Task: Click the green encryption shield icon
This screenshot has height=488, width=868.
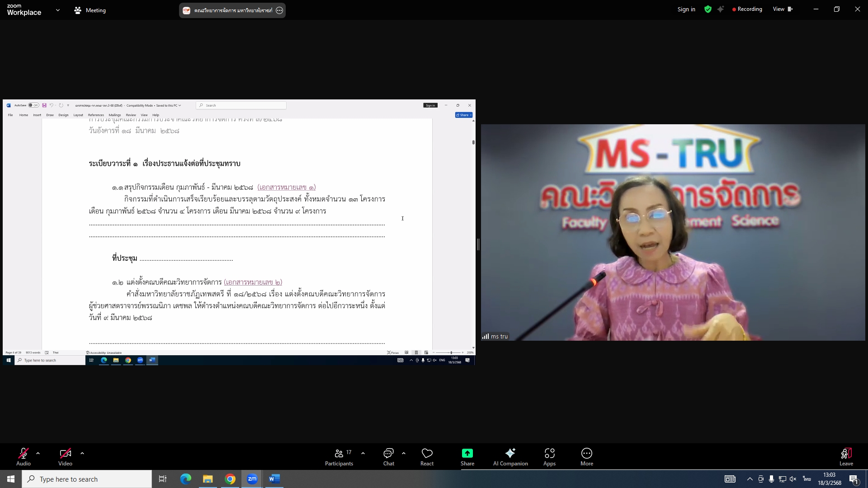Action: pos(708,9)
